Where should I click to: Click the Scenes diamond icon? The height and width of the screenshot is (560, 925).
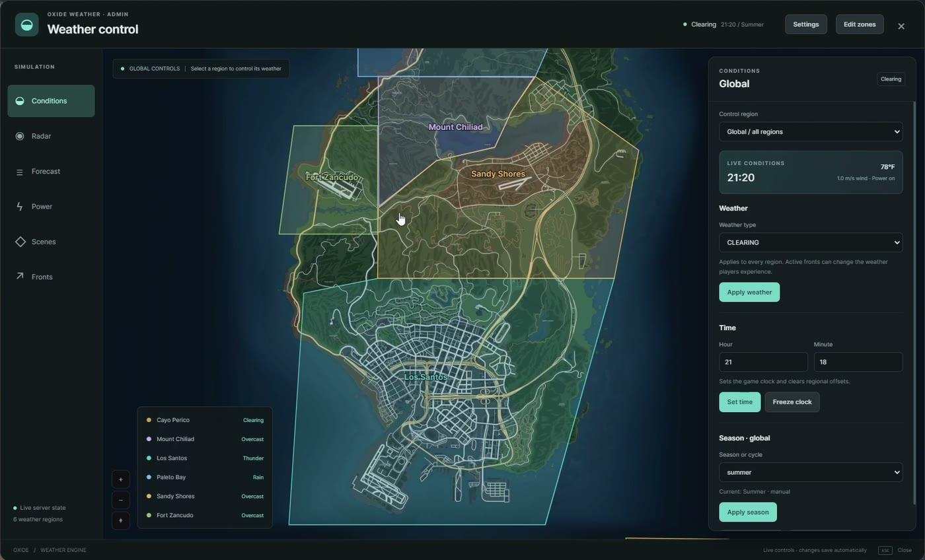[x=20, y=242]
